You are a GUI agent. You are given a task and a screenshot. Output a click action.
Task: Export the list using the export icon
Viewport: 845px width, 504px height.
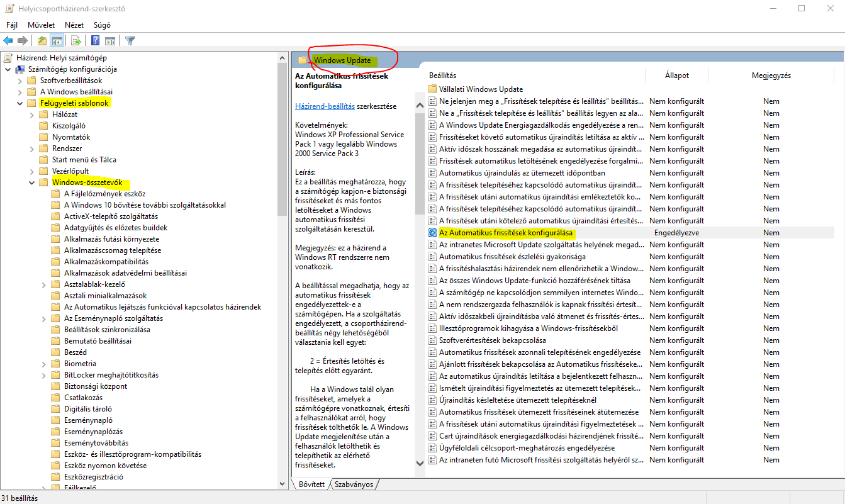76,41
